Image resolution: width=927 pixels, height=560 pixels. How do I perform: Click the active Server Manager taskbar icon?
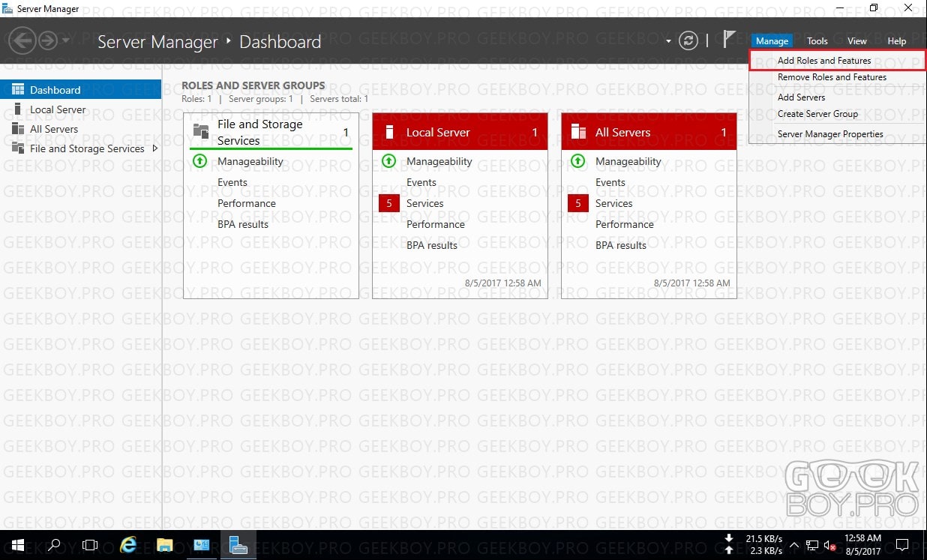(238, 545)
